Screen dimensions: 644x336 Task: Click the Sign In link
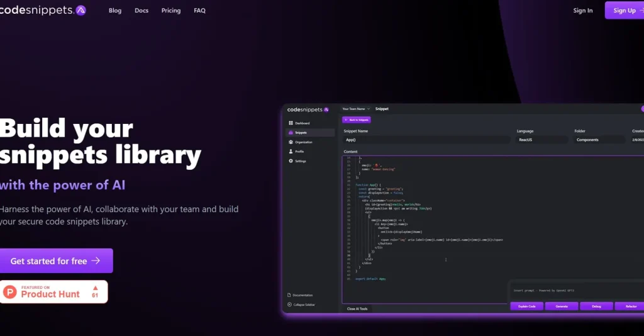click(x=583, y=11)
